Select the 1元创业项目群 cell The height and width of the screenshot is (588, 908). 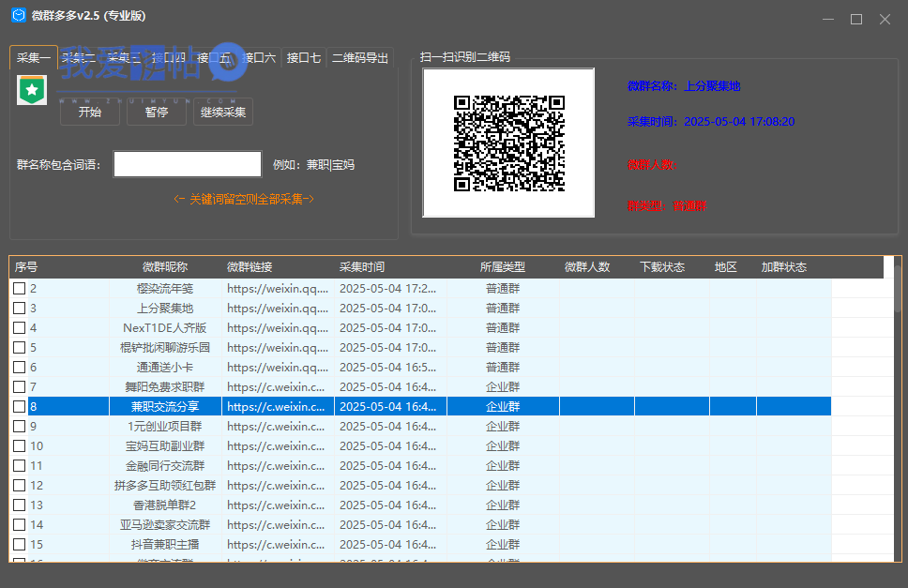165,426
